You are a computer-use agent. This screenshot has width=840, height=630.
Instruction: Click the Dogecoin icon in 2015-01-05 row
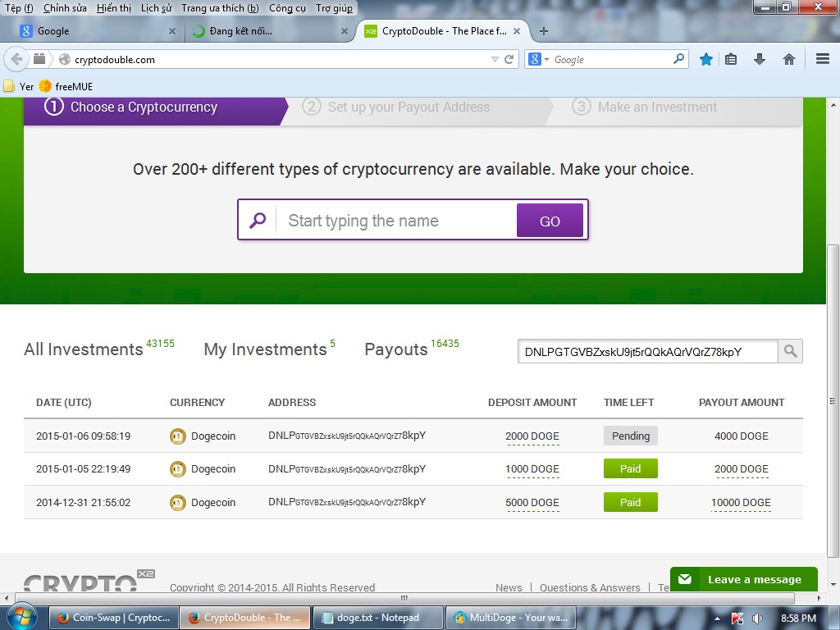[x=178, y=469]
